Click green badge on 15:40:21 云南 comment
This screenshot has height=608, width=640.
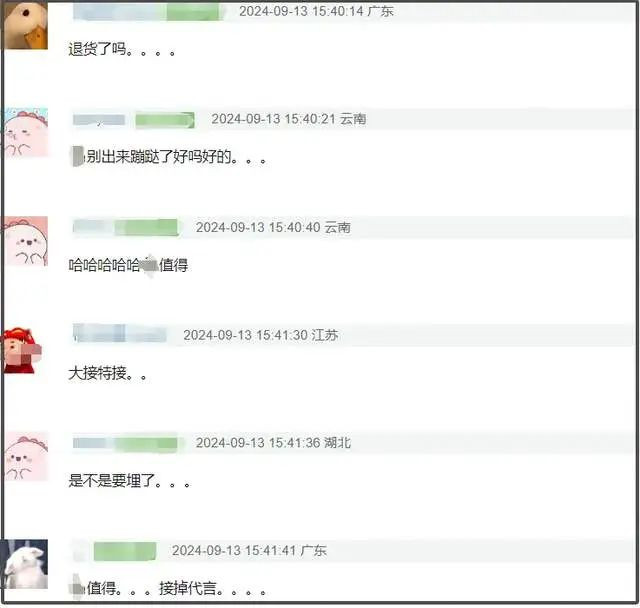tap(165, 120)
